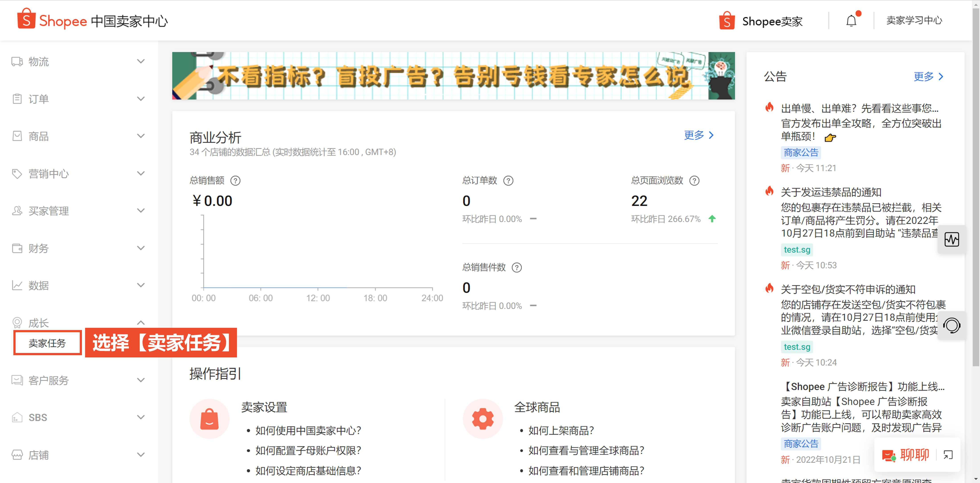Open 如何配置子母账户权限? guide link

pyautogui.click(x=308, y=450)
